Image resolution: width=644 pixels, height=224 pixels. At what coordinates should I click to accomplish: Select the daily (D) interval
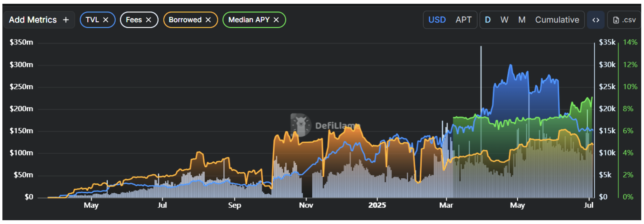(x=488, y=20)
